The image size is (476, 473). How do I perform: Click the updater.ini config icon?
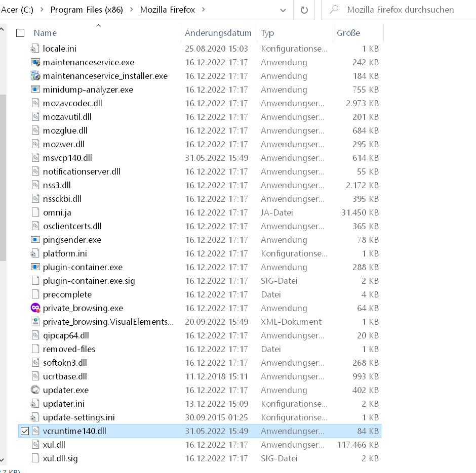(x=35, y=404)
